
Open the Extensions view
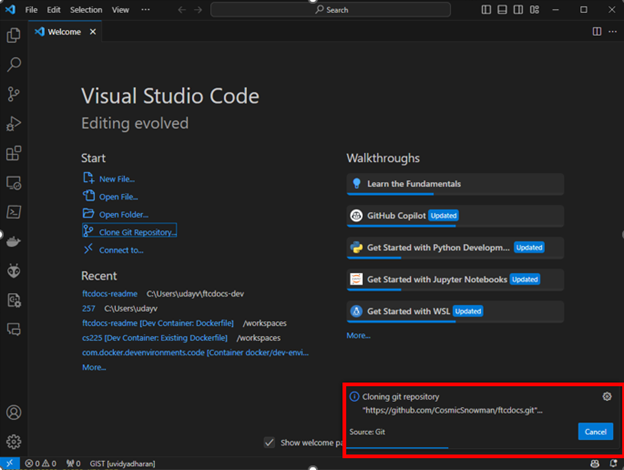point(14,153)
